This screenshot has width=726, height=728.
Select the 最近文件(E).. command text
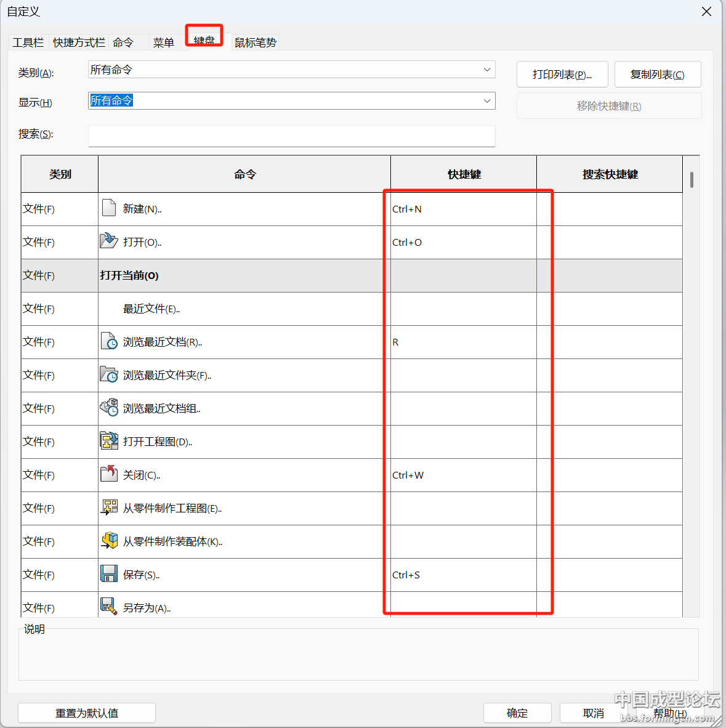coord(151,309)
